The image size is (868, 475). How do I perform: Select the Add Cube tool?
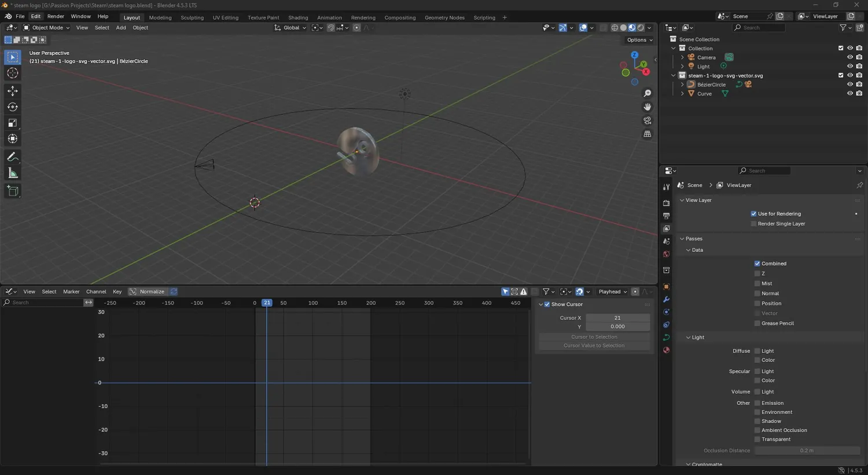pos(13,191)
